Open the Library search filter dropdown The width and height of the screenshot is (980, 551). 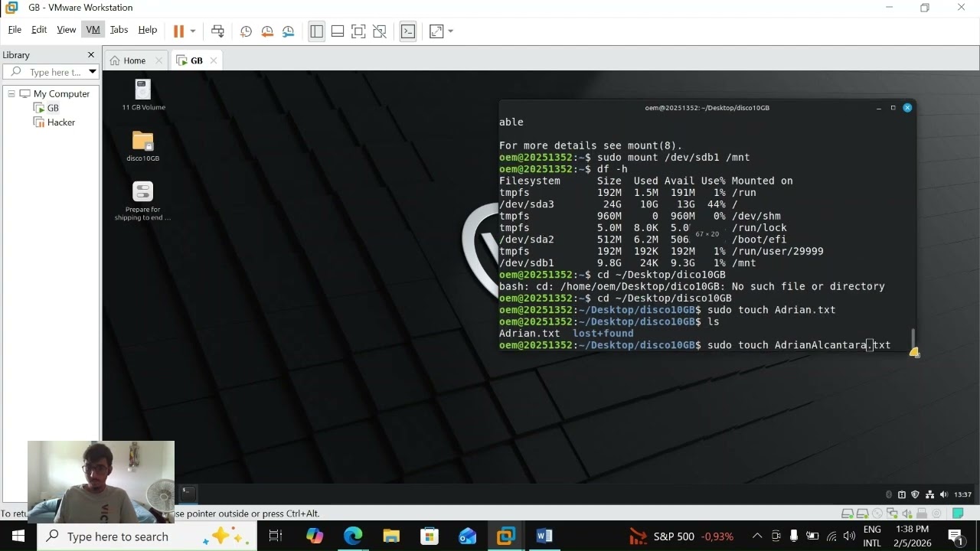point(93,72)
